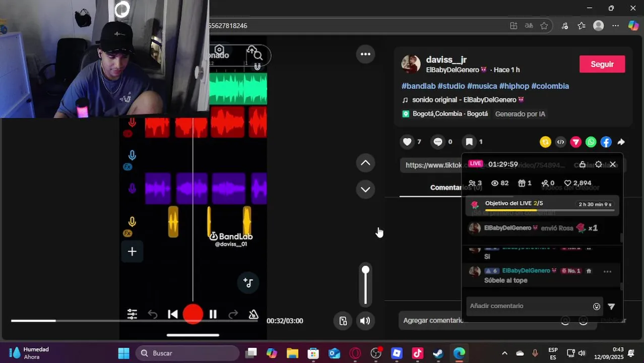Open the Edge settings and more menu

[x=615, y=26]
